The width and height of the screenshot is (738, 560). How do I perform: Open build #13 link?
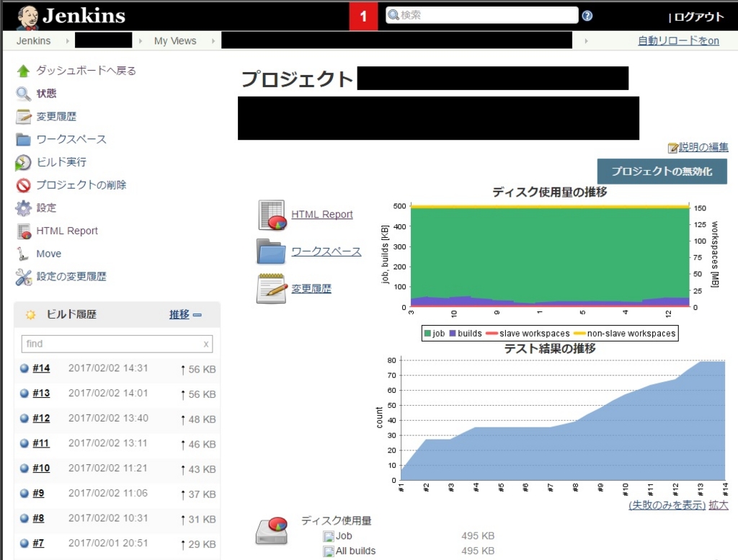click(41, 393)
